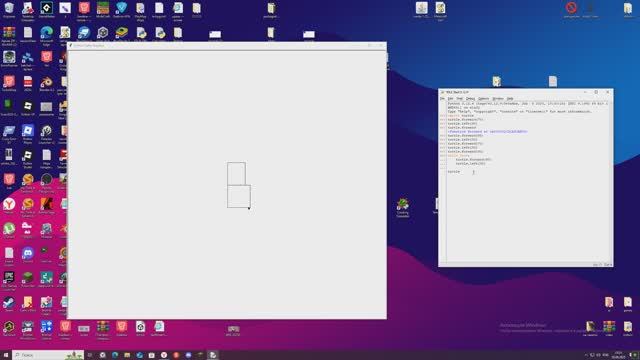
Task: Switch to the Python IDLE taskbar button
Action: (213, 355)
